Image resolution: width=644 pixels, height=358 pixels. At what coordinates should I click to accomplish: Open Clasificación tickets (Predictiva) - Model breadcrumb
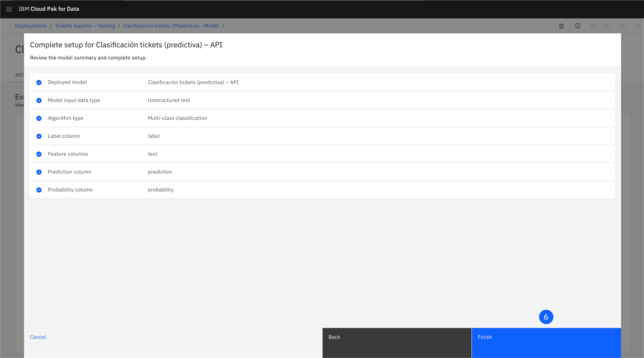tap(171, 26)
